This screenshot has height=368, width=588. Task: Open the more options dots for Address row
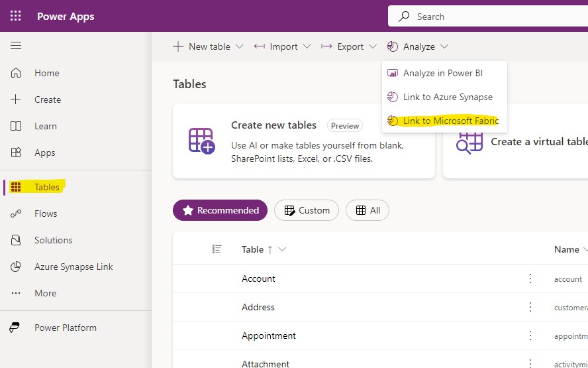click(x=530, y=307)
